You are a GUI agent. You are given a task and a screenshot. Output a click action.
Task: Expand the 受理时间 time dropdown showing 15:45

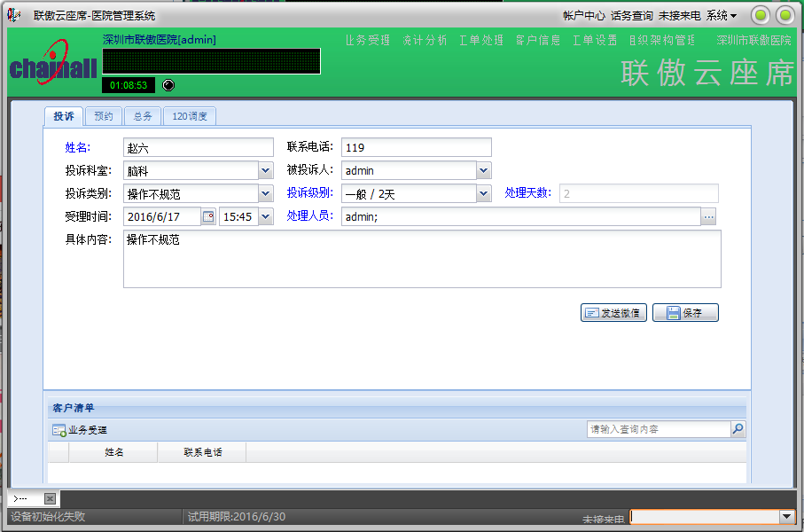[x=265, y=216]
